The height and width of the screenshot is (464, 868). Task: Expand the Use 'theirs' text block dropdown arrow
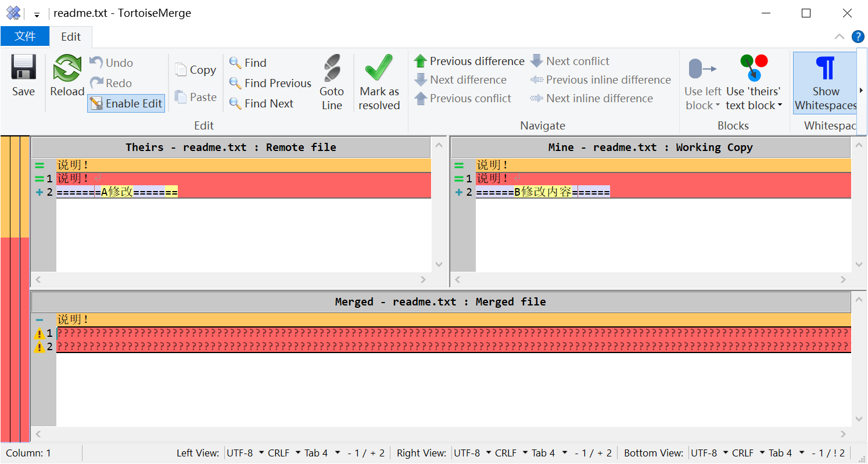pos(780,106)
